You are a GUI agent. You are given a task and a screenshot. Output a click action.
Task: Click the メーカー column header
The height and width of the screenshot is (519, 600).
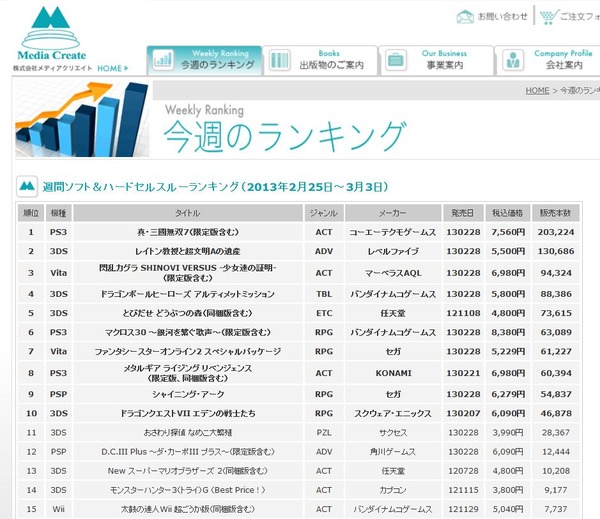pyautogui.click(x=393, y=213)
